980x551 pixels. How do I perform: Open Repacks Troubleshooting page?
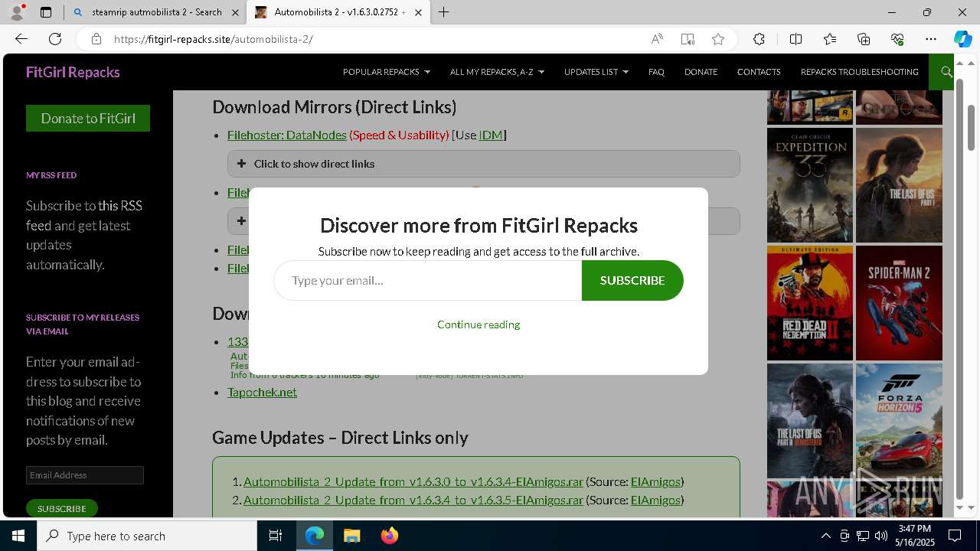tap(859, 72)
